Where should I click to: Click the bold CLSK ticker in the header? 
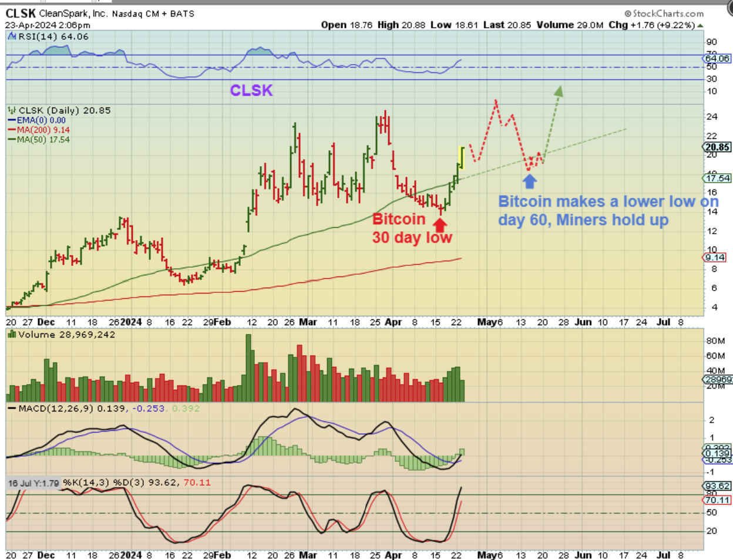(x=21, y=13)
